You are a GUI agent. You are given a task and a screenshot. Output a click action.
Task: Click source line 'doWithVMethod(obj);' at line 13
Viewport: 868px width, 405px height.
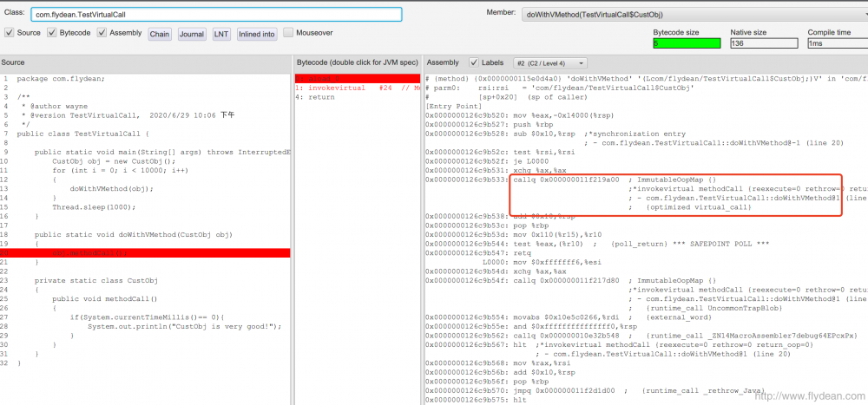111,189
